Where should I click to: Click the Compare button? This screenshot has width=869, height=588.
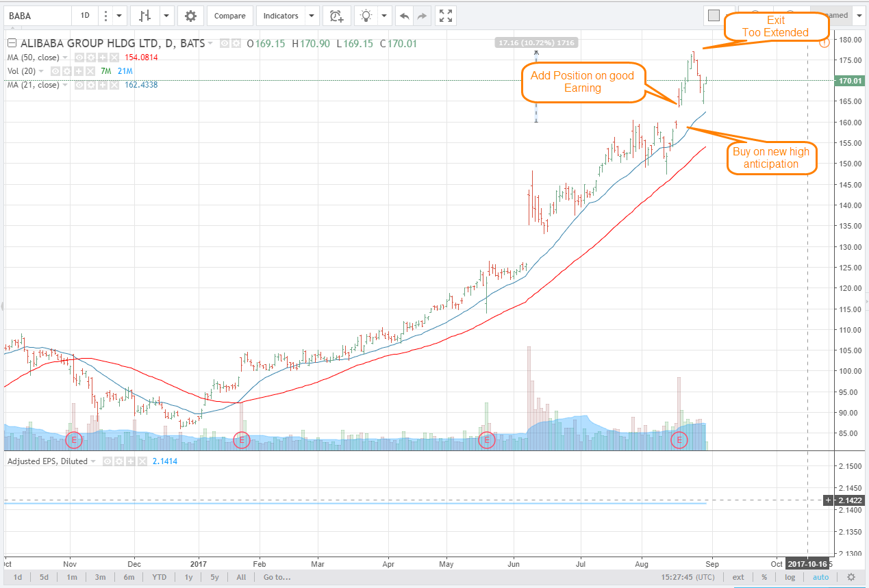[x=230, y=16]
